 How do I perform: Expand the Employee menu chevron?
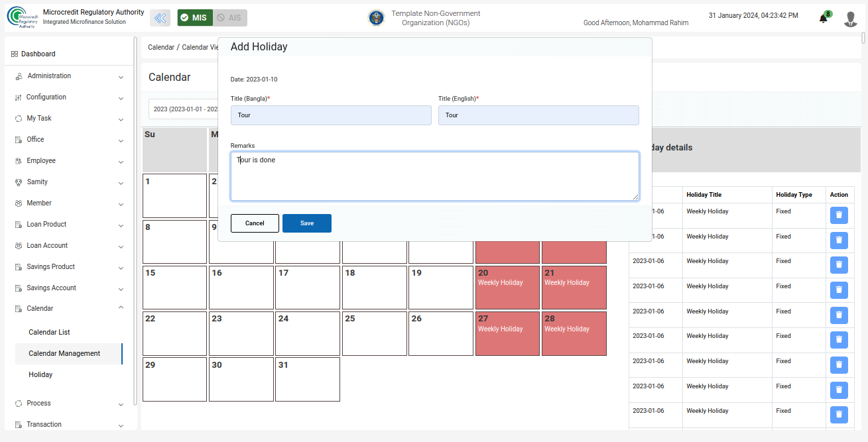pos(121,162)
